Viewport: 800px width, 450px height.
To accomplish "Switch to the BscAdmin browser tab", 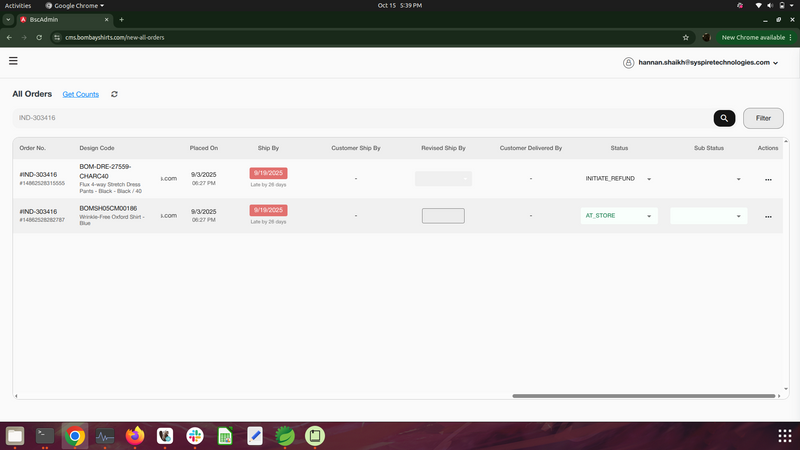I will pos(64,19).
